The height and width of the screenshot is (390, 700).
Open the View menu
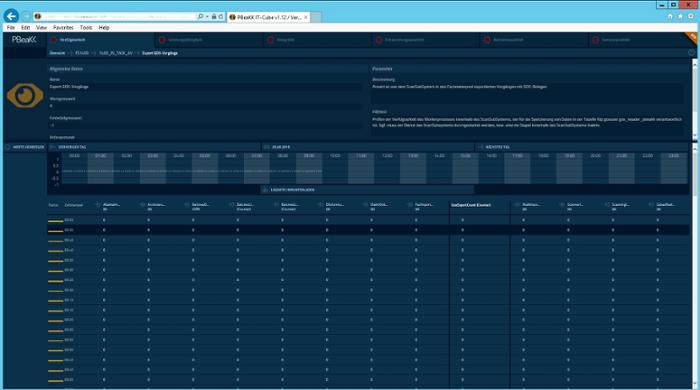42,28
